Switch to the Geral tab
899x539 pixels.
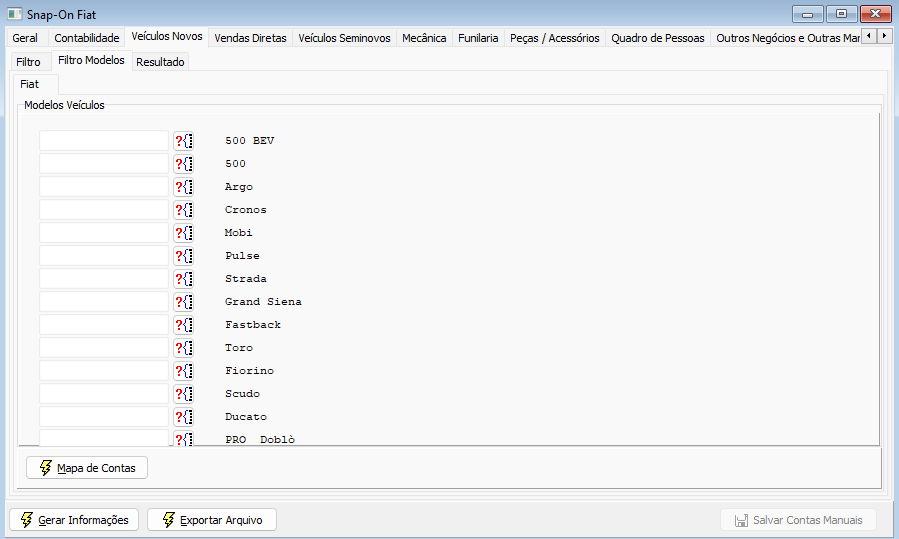pyautogui.click(x=25, y=38)
